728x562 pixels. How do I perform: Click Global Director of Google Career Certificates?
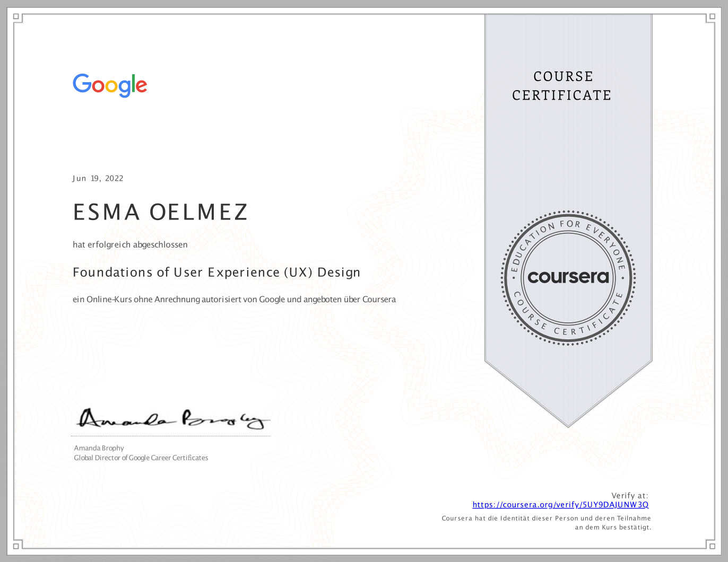[141, 458]
